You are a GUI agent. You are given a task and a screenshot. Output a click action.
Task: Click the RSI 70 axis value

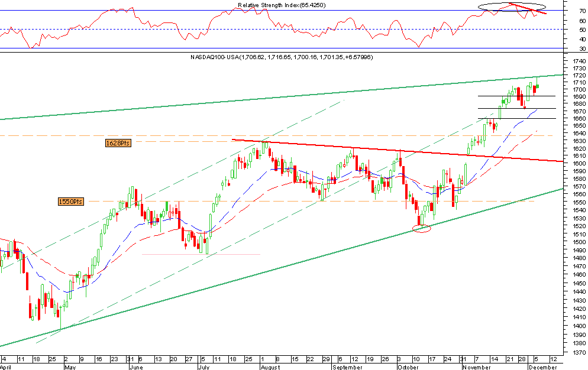tap(582, 11)
